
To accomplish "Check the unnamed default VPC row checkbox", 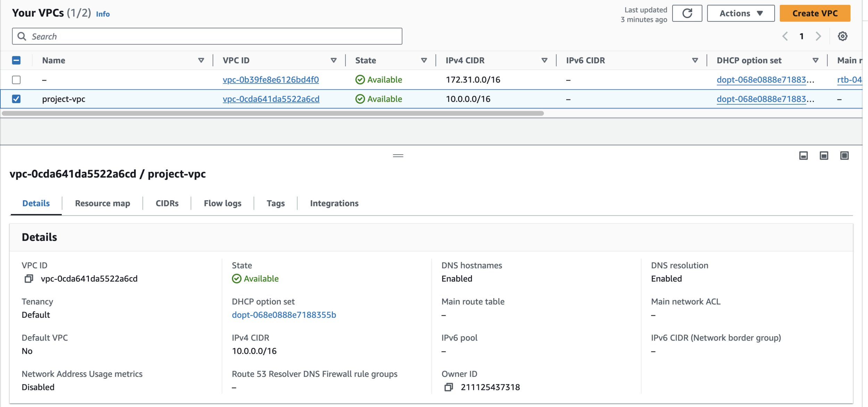I will 16,80.
